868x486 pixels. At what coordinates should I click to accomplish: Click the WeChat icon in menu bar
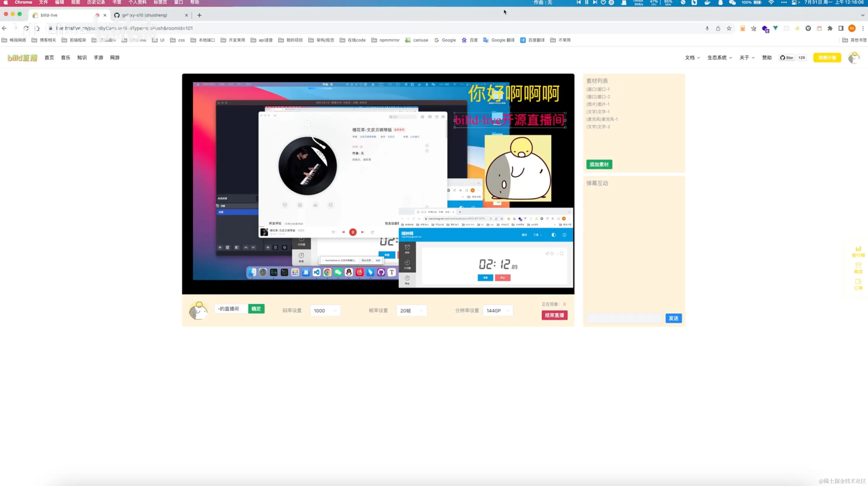click(x=732, y=2)
